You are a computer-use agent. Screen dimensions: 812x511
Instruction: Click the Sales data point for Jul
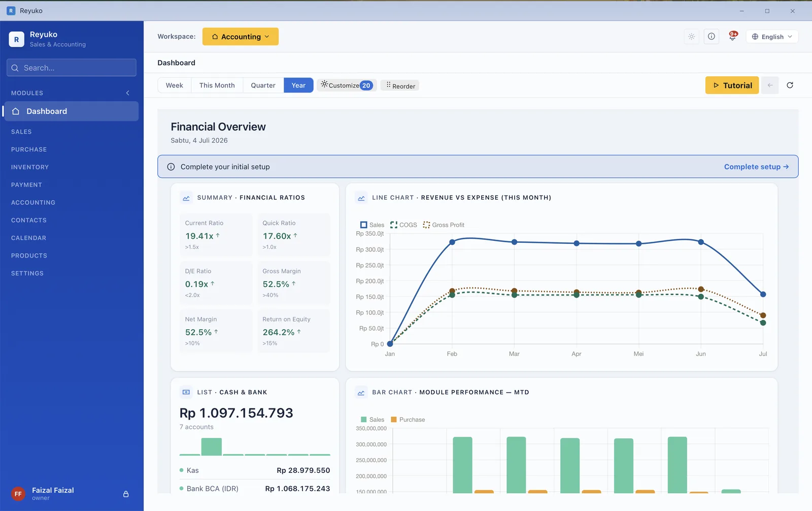[x=763, y=294]
